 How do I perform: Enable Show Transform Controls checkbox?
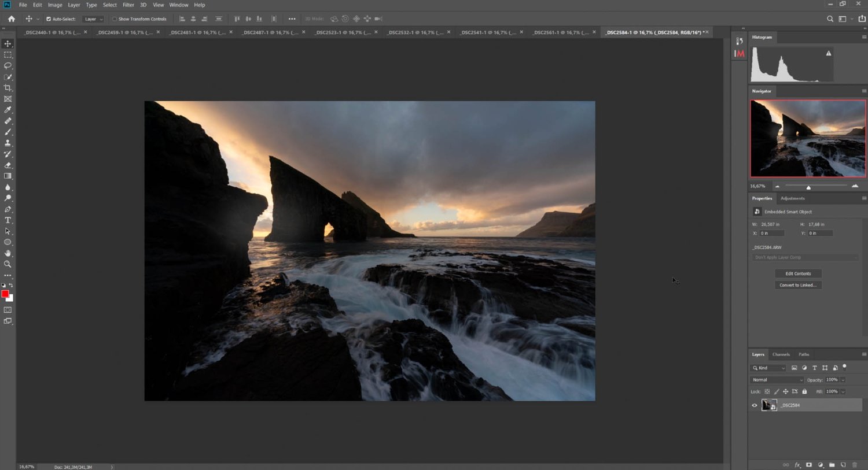[115, 19]
